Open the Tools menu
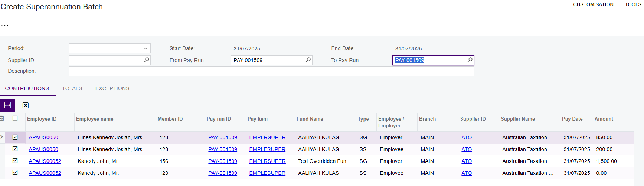This screenshot has width=644, height=186. coord(633,4)
